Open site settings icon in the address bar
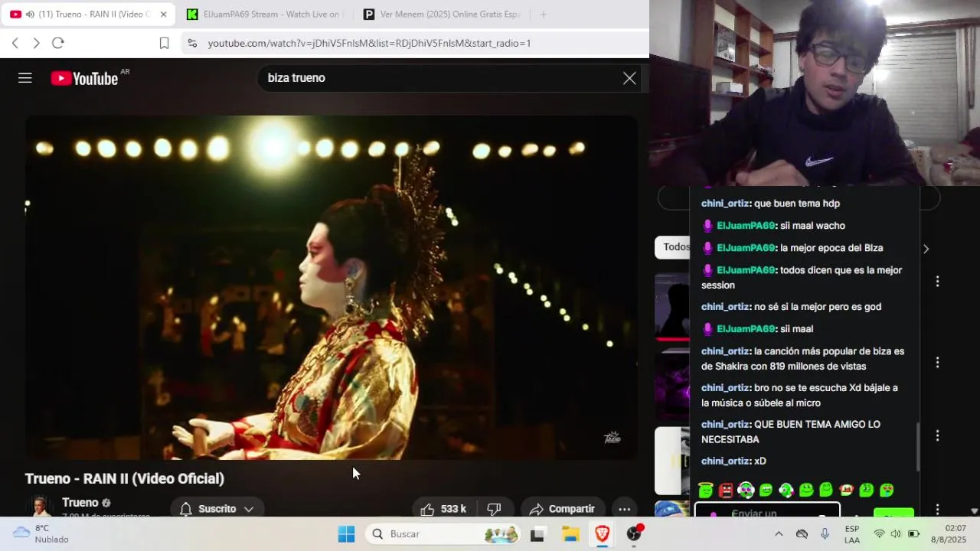Viewport: 980px width, 551px height. tap(192, 44)
